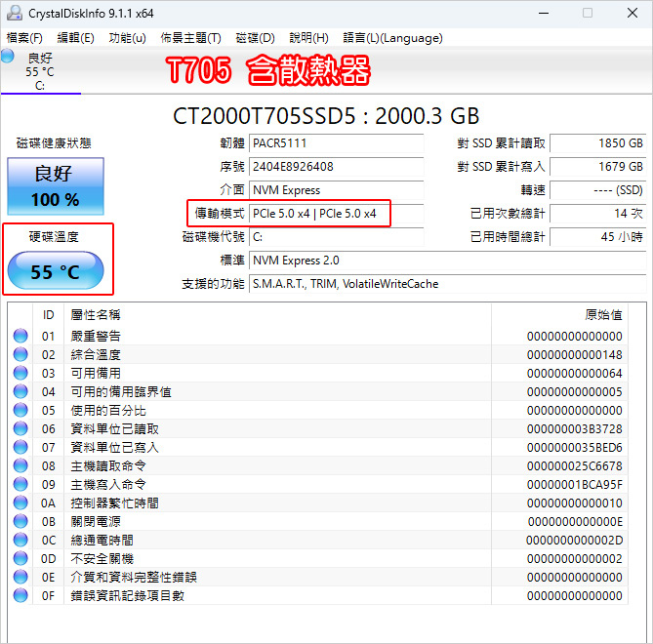Click the 原始值 column header
The height and width of the screenshot is (644, 653).
(559, 315)
